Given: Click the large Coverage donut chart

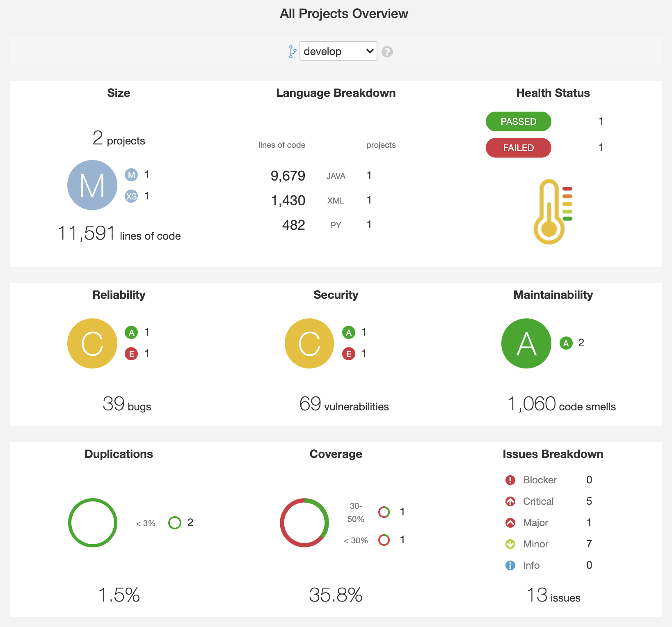Looking at the screenshot, I should coord(304,523).
